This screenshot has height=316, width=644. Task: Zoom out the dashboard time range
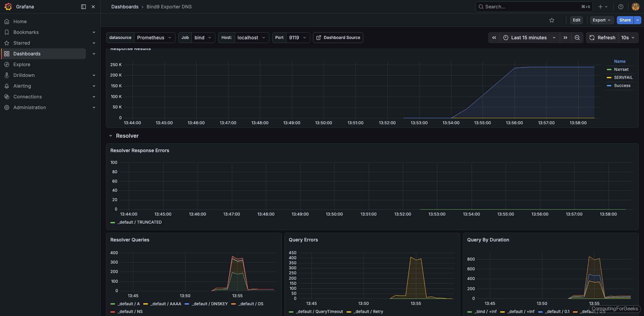pos(577,38)
